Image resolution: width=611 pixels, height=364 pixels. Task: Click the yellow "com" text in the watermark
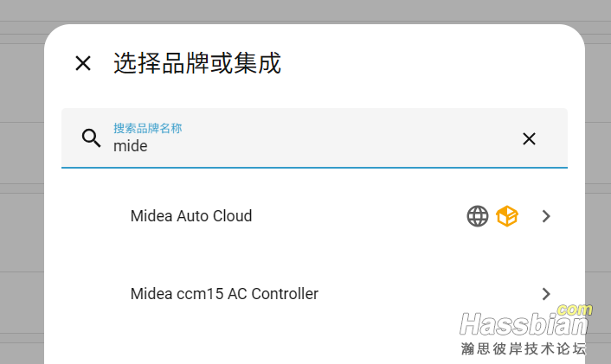[575, 310]
